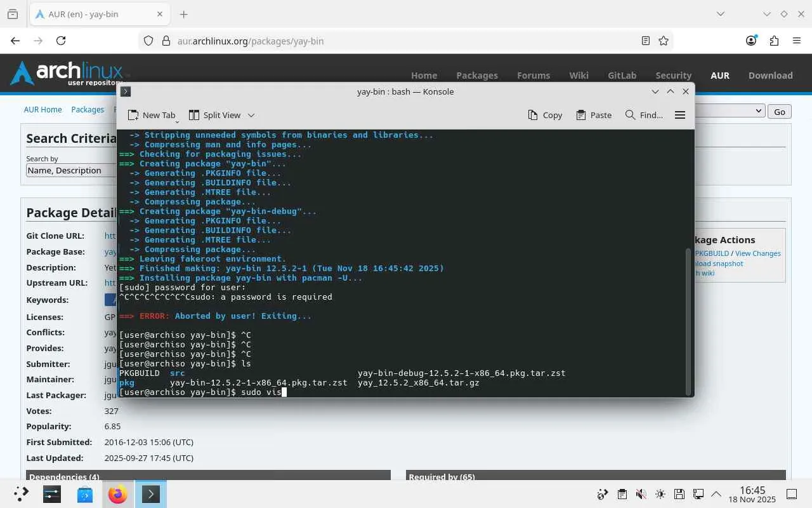Viewport: 812px width, 508px height.
Task: Open the network connections tray icon
Action: tap(698, 494)
